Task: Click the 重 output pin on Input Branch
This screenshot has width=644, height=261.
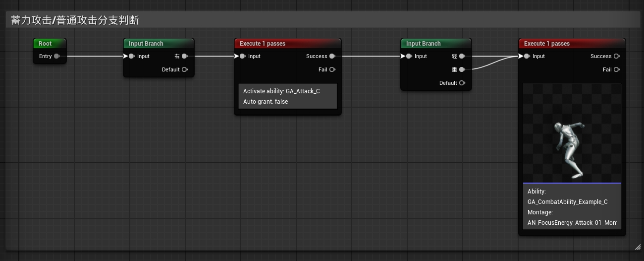Action: 462,69
